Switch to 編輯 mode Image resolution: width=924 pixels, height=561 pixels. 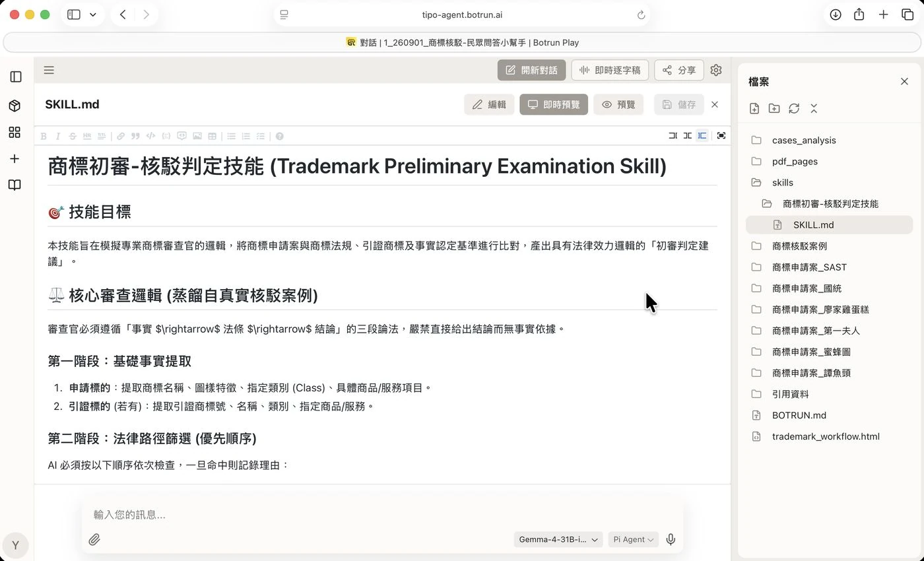(x=489, y=104)
